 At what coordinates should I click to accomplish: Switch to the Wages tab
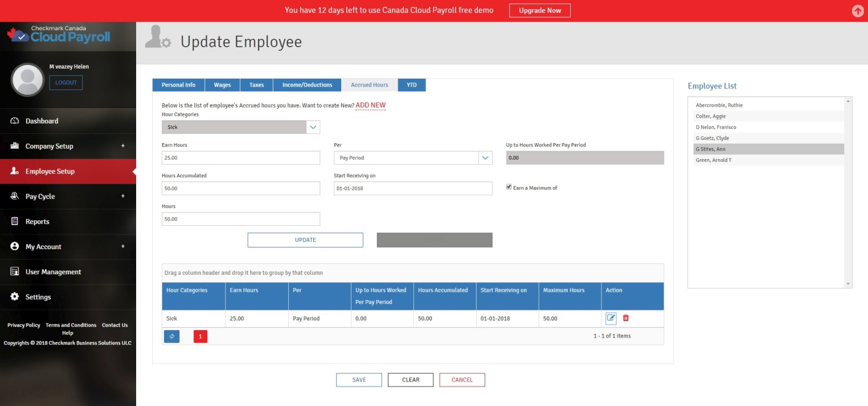(222, 85)
